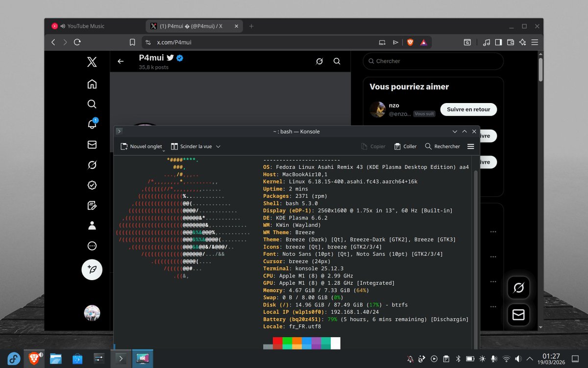
Task: Select the (1) P4mui X browser tab
Action: click(x=194, y=26)
